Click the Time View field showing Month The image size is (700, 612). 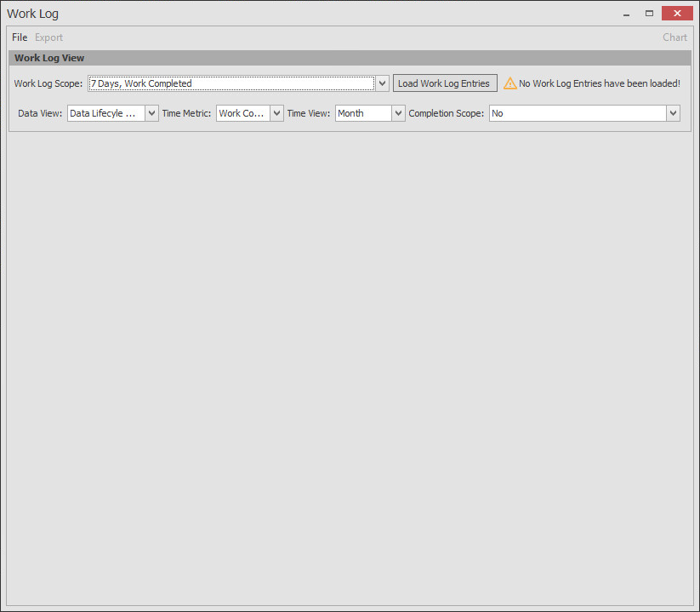pyautogui.click(x=363, y=113)
